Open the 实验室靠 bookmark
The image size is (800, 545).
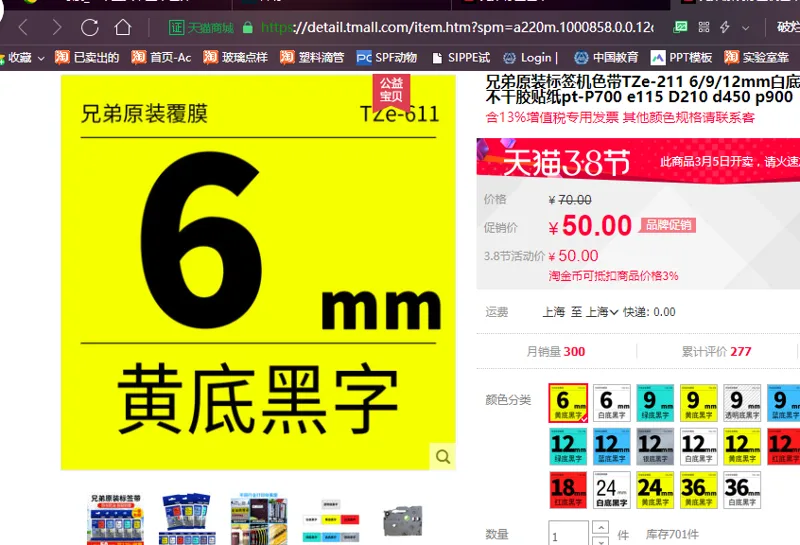coord(757,57)
